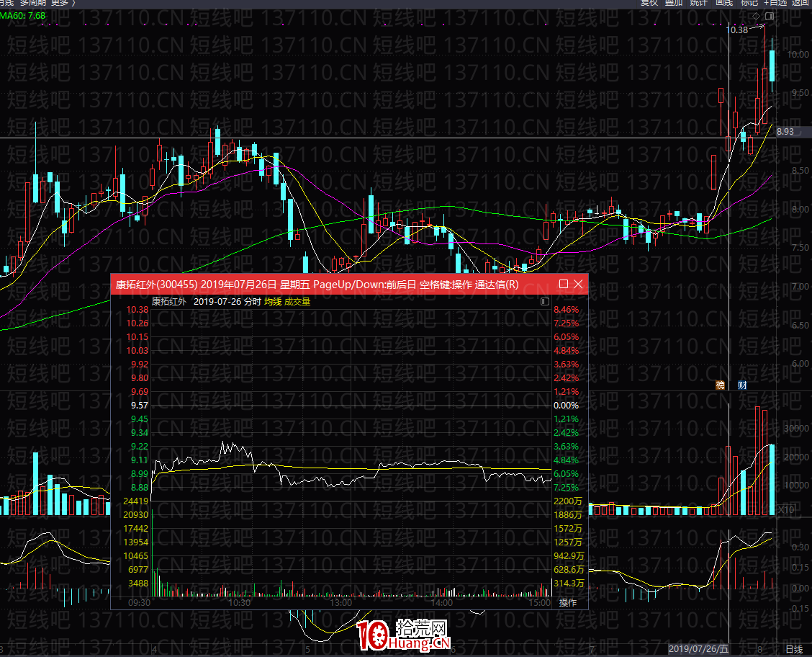
Task: Toggle the side panel icon at the chart's top right
Action: [770, 17]
